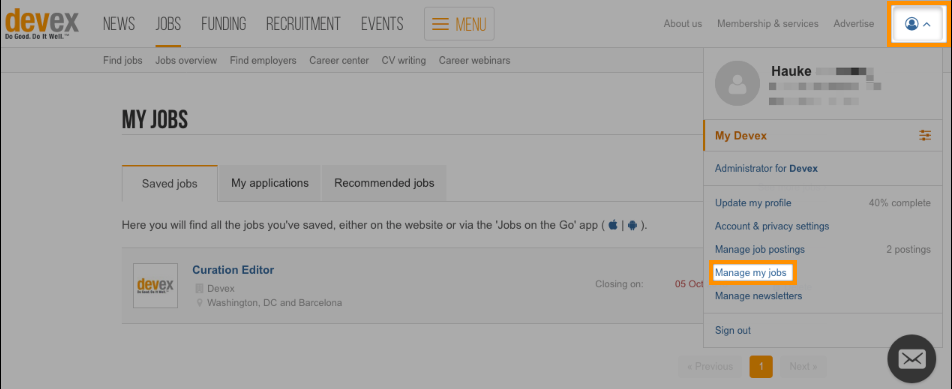Click the Previous page button

[710, 367]
